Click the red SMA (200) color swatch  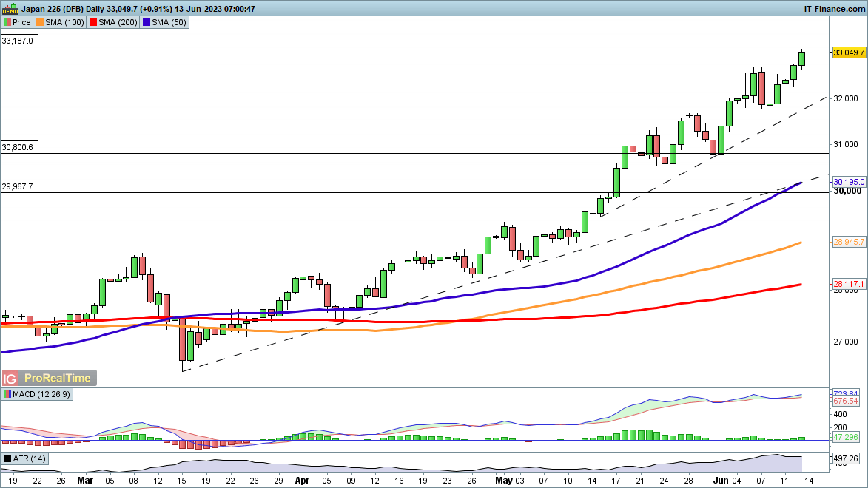[x=93, y=22]
